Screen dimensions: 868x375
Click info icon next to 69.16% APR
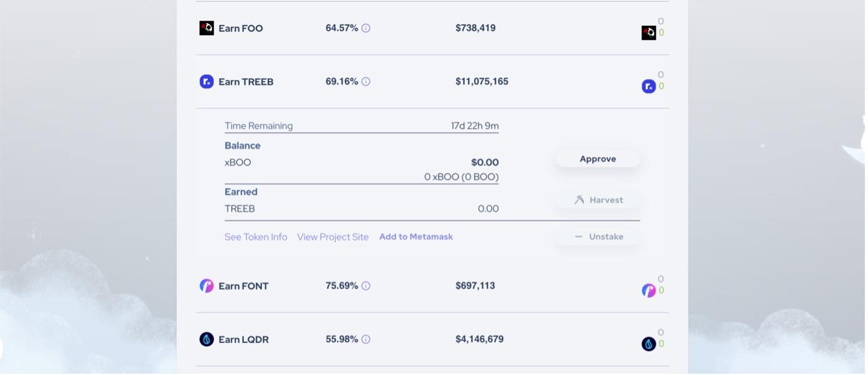click(x=366, y=82)
